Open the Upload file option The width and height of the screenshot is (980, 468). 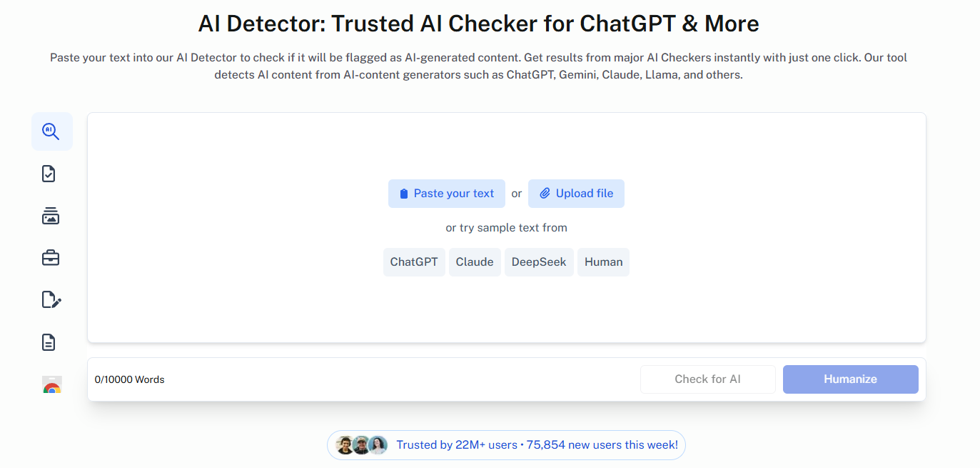click(576, 193)
